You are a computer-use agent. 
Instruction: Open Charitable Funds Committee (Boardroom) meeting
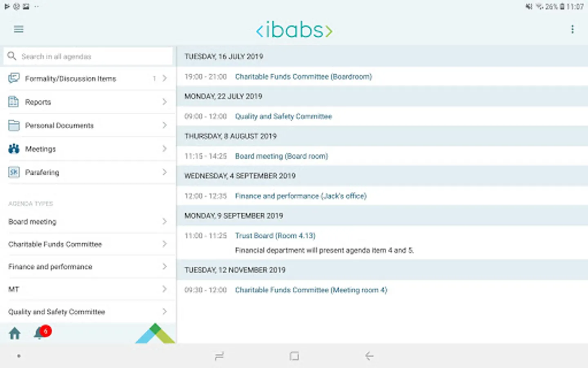coord(303,76)
